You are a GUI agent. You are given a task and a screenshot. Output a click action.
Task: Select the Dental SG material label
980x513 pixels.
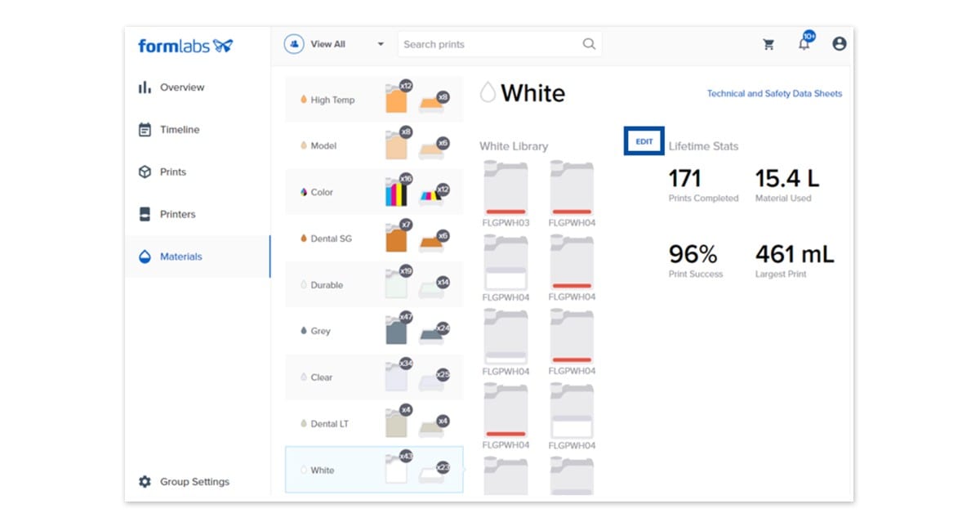click(332, 239)
